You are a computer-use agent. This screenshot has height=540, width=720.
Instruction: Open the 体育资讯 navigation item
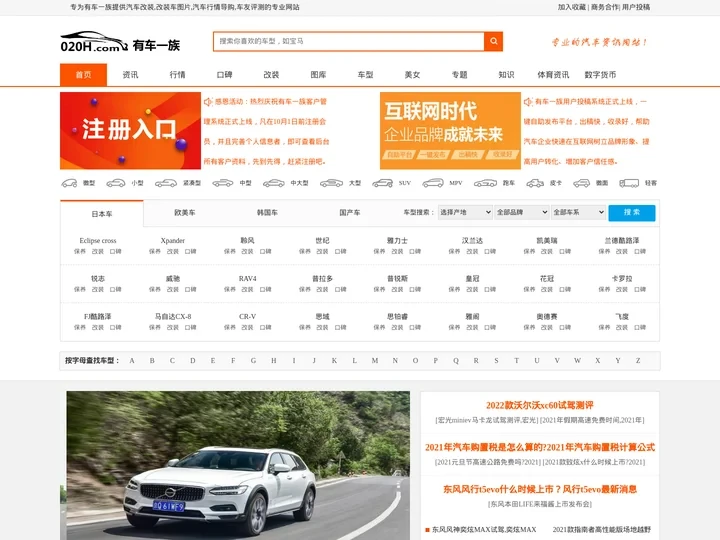point(553,75)
